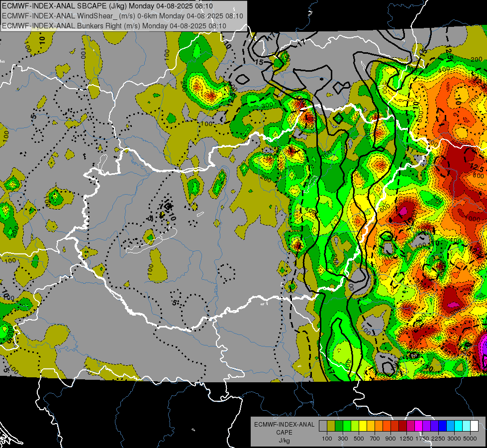Select the olive swatch in the CAPE legend
Image resolution: width=487 pixels, height=448 pixels.
pyautogui.click(x=331, y=426)
